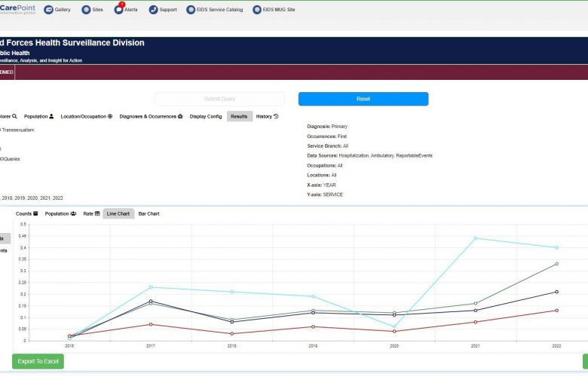This screenshot has height=389, width=588.
Task: Select the Line Chart view
Action: (118, 213)
